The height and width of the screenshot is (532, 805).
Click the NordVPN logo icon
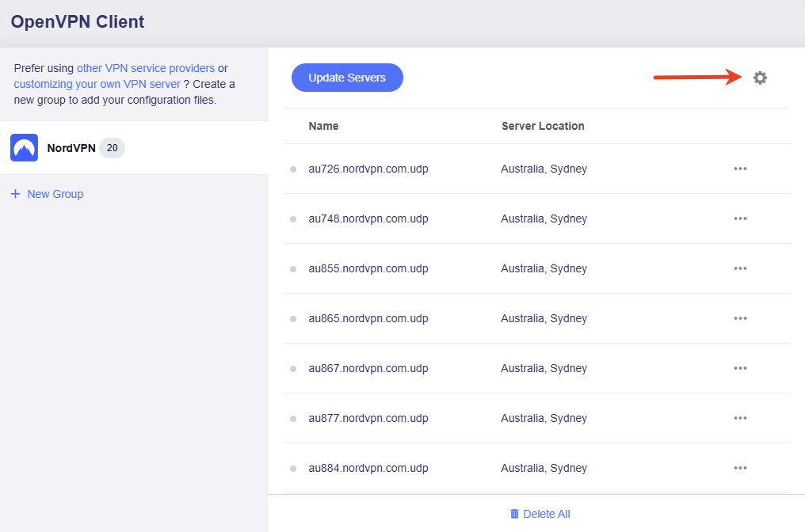24,148
